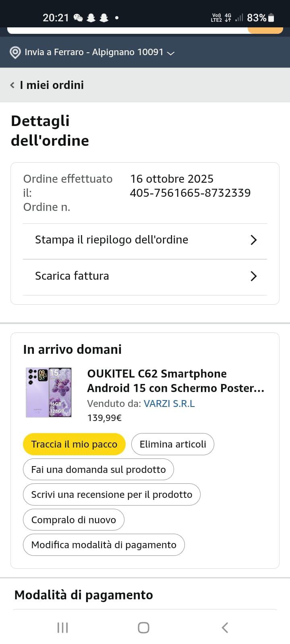290x644 pixels.
Task: Tap the back arrow beside I miei ordini
Action: click(x=12, y=85)
